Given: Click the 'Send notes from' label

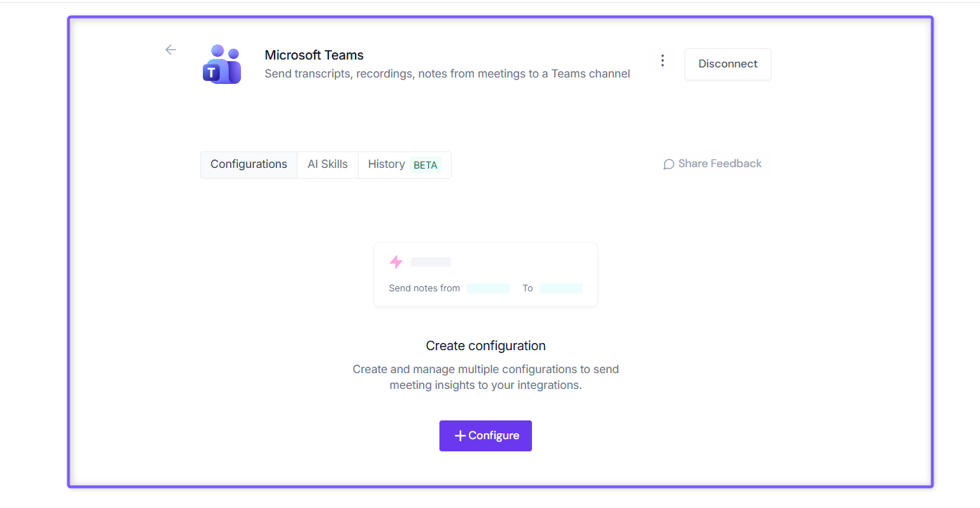Looking at the screenshot, I should (x=424, y=288).
